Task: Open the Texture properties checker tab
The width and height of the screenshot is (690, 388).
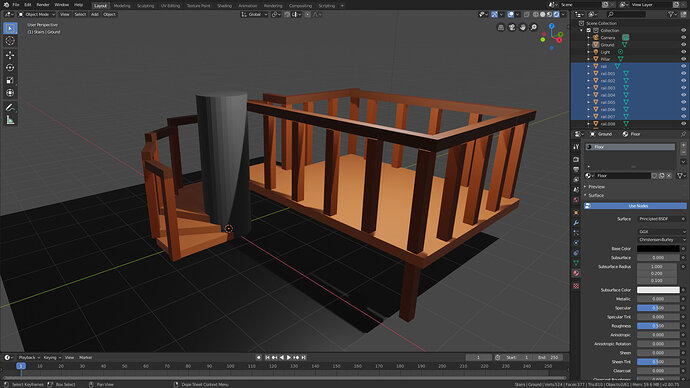Action: click(576, 286)
